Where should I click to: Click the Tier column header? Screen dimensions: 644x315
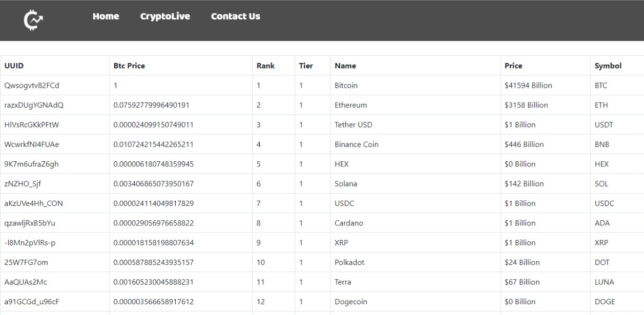[313, 66]
